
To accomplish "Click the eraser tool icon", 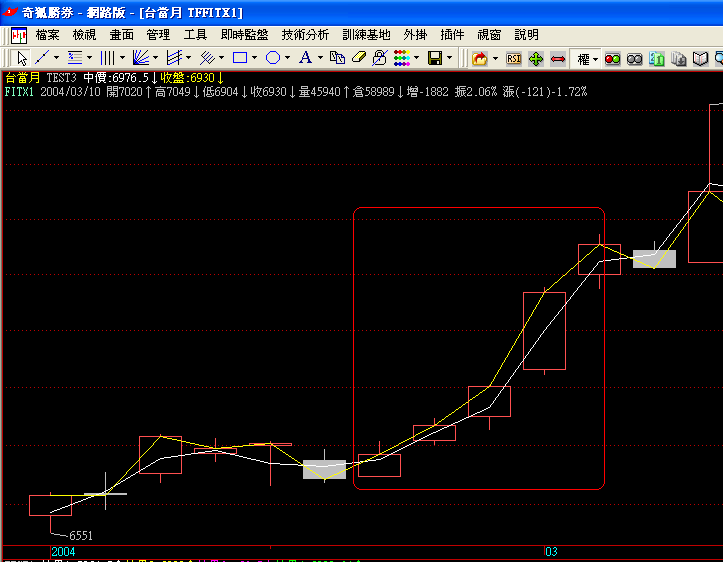I will click(x=358, y=58).
